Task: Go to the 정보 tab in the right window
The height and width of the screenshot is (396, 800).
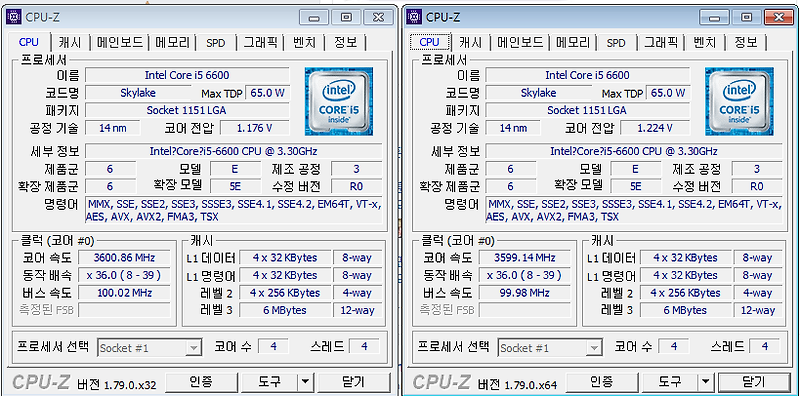Action: (x=746, y=42)
